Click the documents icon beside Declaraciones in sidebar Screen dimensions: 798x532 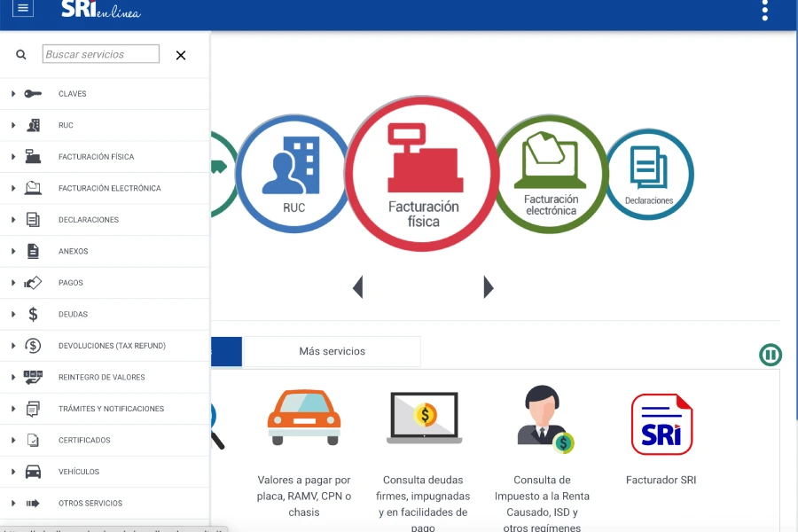pyautogui.click(x=33, y=220)
